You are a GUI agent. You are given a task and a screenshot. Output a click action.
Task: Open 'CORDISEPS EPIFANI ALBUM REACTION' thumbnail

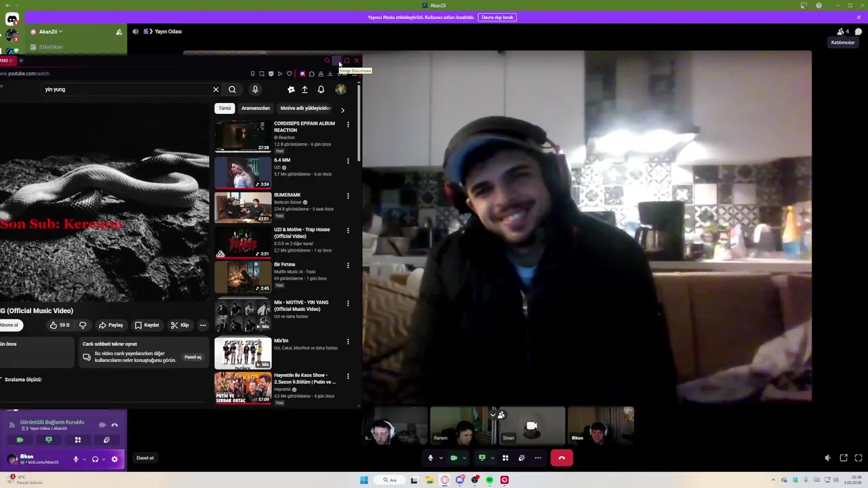click(x=243, y=136)
